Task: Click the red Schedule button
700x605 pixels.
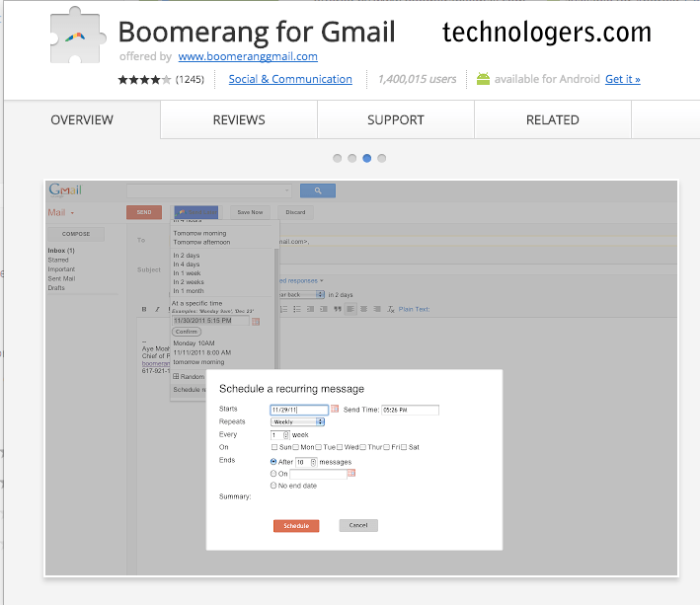Action: tap(296, 526)
